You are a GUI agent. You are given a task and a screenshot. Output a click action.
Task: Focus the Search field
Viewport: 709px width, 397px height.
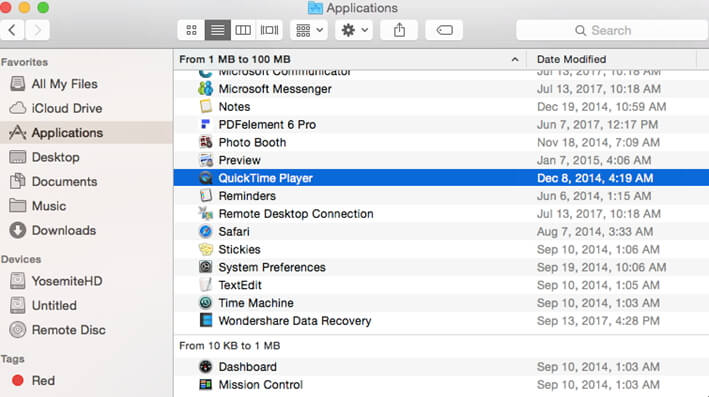pos(612,30)
